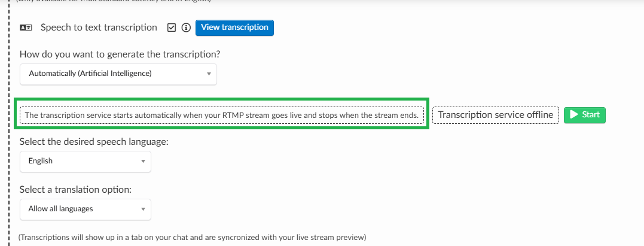Click the note about transcriptions showing in chat tab
644x246 pixels.
[x=192, y=238]
